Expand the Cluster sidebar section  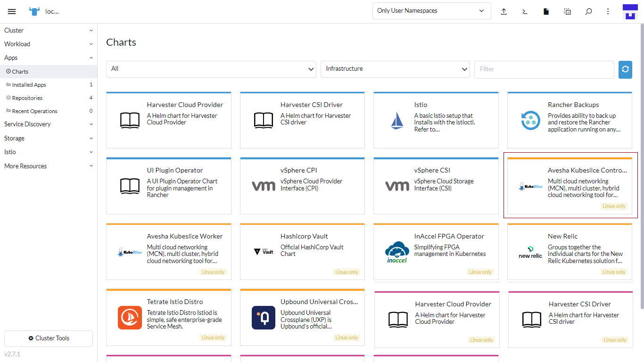tap(49, 30)
